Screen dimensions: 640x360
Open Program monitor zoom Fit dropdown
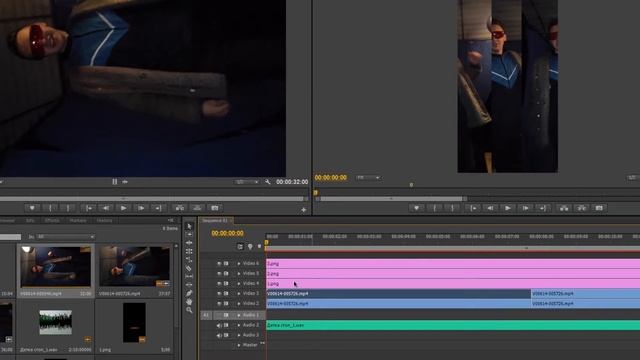pos(368,178)
